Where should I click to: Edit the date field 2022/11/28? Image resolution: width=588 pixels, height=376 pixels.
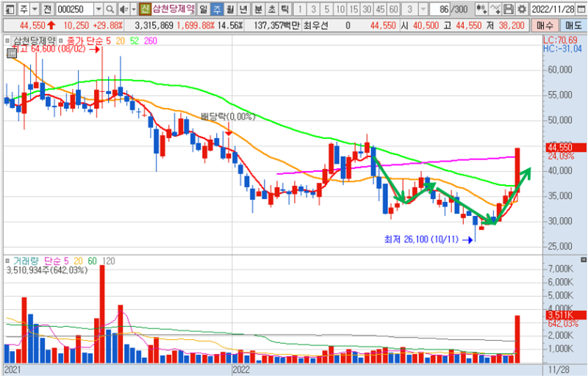pos(553,9)
